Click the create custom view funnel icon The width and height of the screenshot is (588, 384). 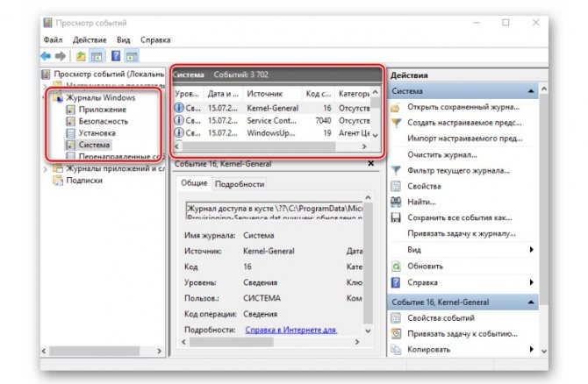[396, 123]
